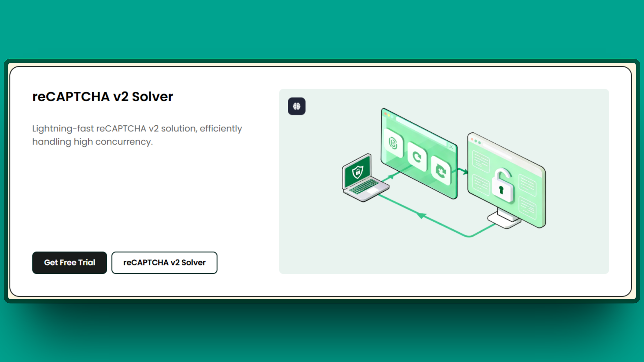Click the brain logo icon
The width and height of the screenshot is (644, 362).
coord(297,106)
